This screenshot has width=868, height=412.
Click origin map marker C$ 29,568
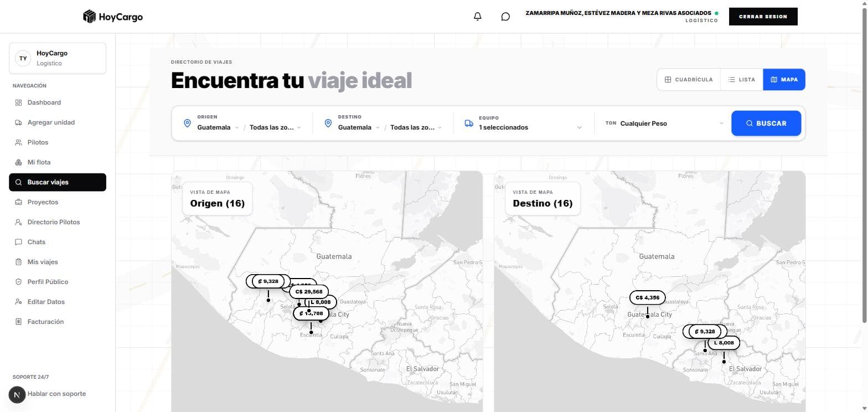309,292
